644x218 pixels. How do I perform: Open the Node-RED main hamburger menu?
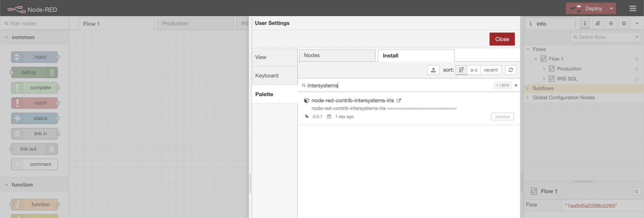[633, 8]
